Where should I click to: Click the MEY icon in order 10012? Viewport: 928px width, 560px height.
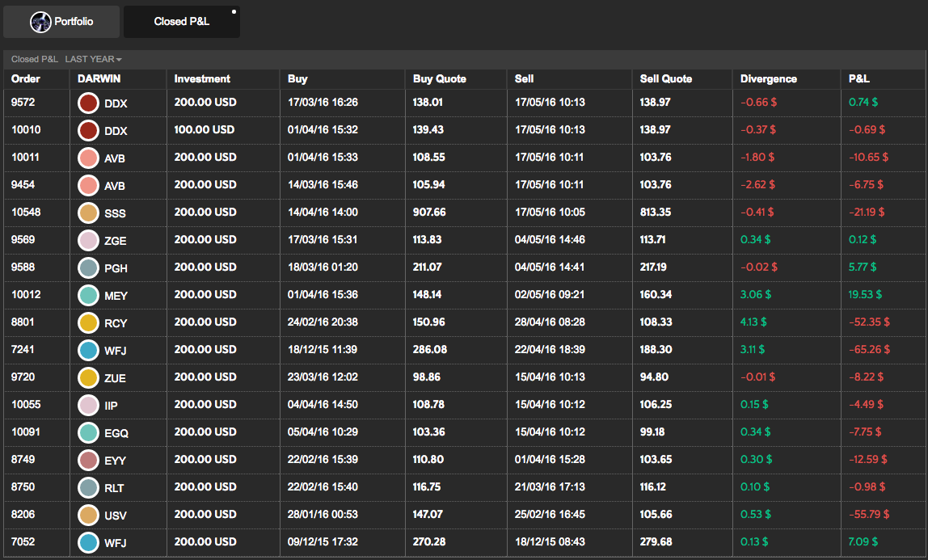click(x=88, y=296)
